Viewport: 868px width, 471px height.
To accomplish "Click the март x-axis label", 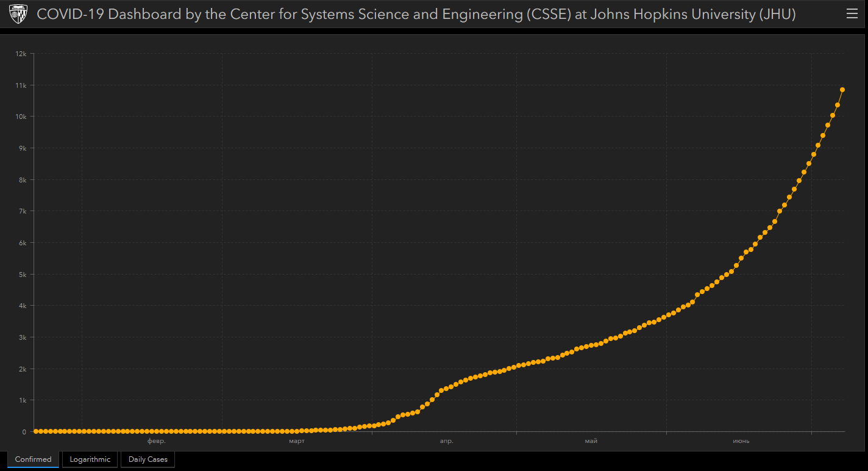I will pos(297,441).
